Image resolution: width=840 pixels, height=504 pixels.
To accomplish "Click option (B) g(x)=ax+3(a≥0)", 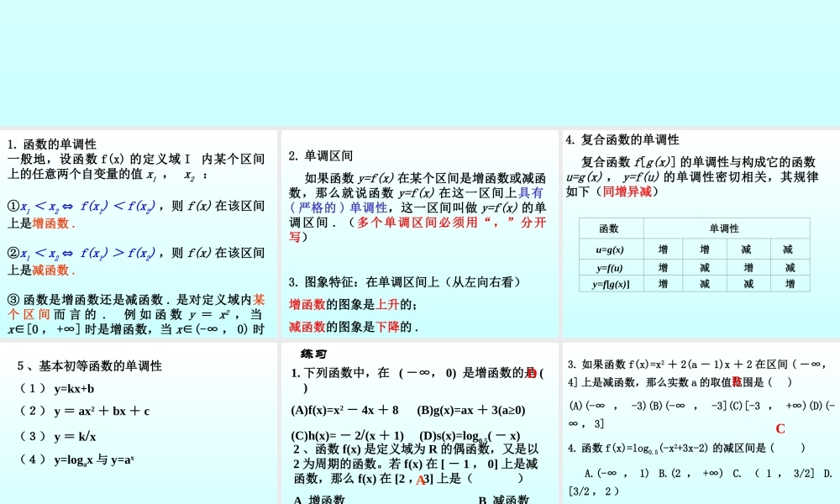I will click(x=471, y=410).
